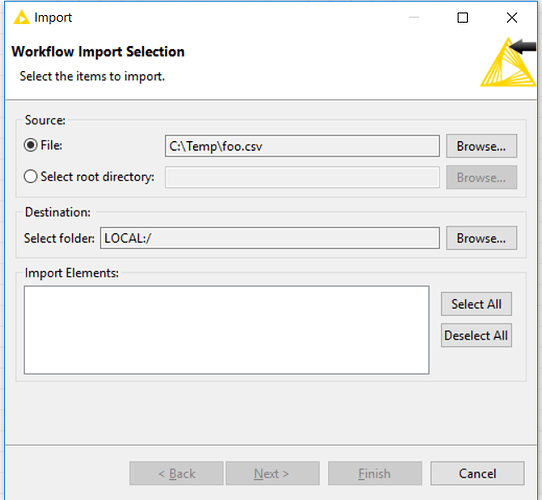Select the File source radio button
Screen dimensions: 542x500
pos(30,145)
